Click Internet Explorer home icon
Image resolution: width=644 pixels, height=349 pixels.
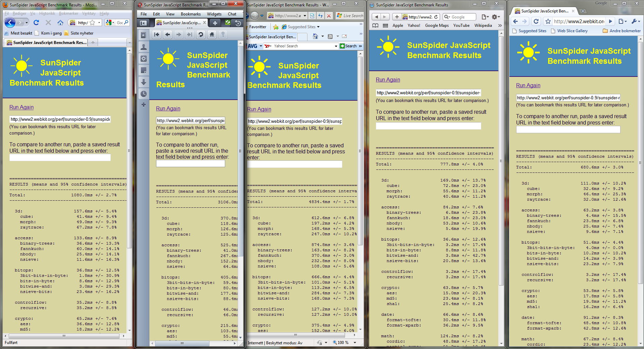coord(315,36)
